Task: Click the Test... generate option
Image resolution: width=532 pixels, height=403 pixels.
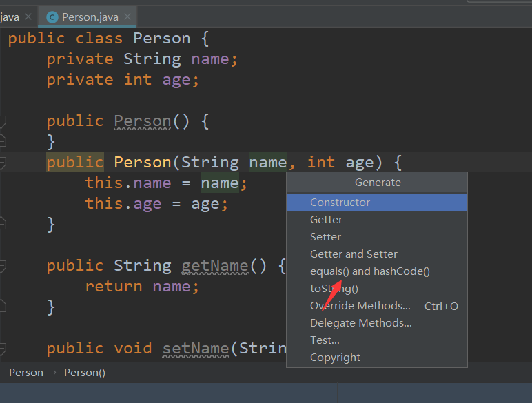Action: 325,340
